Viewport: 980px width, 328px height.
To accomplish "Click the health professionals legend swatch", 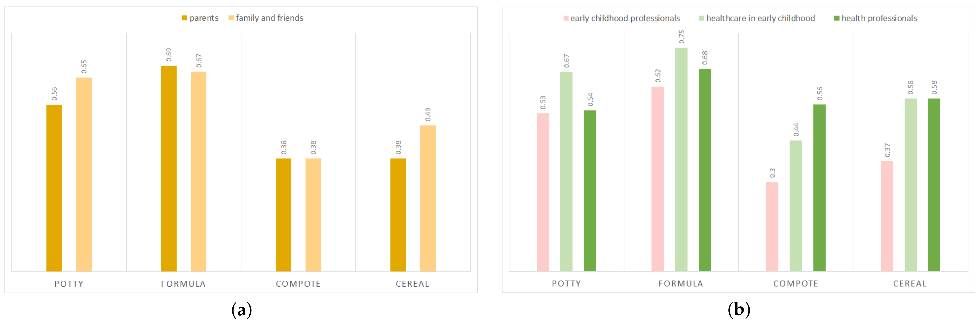I will (x=837, y=18).
